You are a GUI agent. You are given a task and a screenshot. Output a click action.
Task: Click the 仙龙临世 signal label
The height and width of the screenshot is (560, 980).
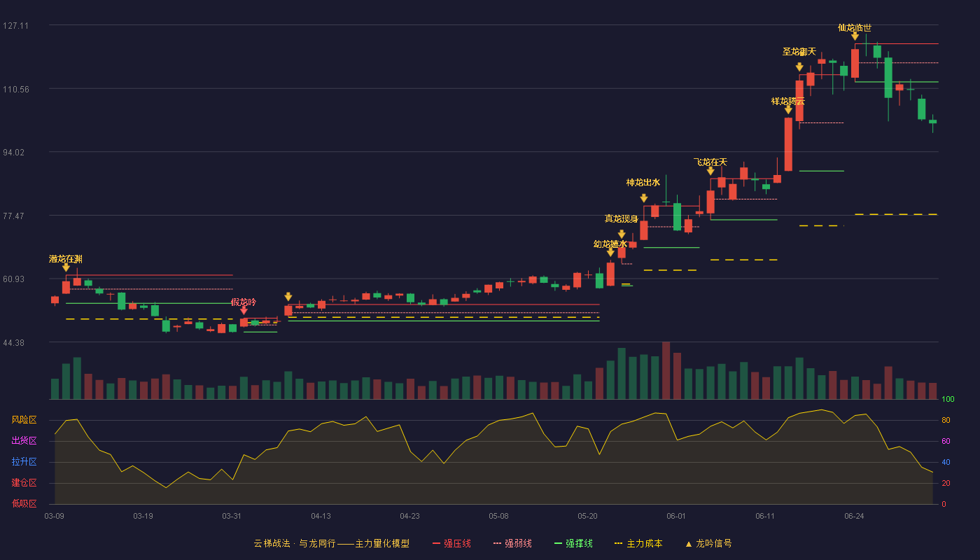pyautogui.click(x=855, y=27)
